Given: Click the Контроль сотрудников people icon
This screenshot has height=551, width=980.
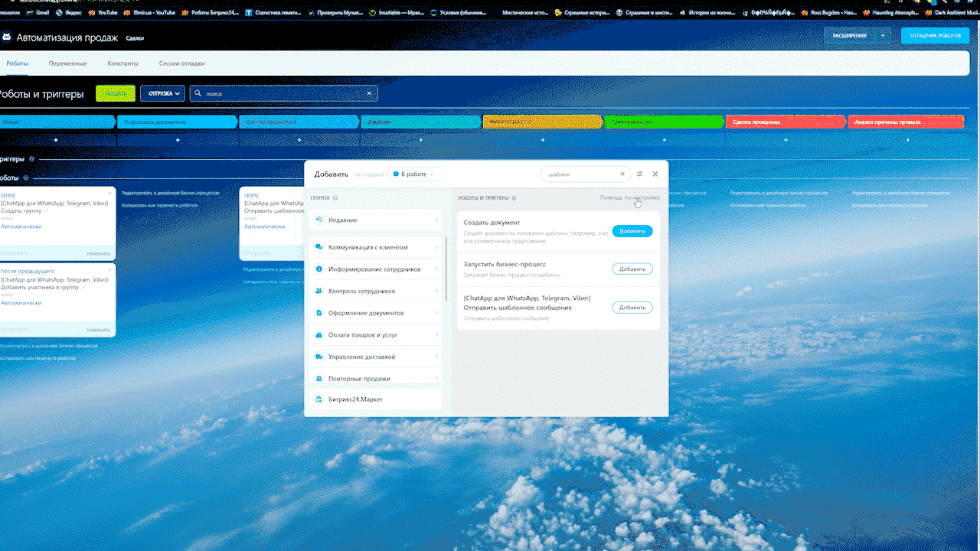Looking at the screenshot, I should (x=319, y=291).
